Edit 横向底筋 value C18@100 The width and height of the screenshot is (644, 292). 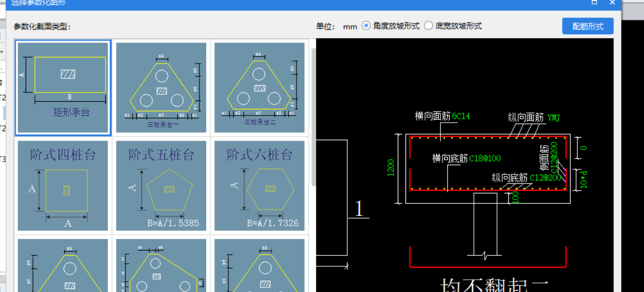point(485,159)
